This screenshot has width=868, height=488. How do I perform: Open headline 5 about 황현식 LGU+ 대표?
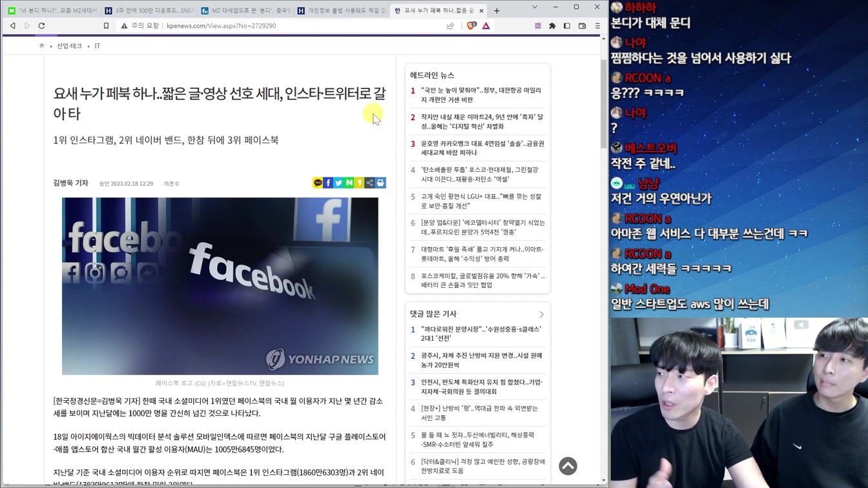(x=482, y=201)
